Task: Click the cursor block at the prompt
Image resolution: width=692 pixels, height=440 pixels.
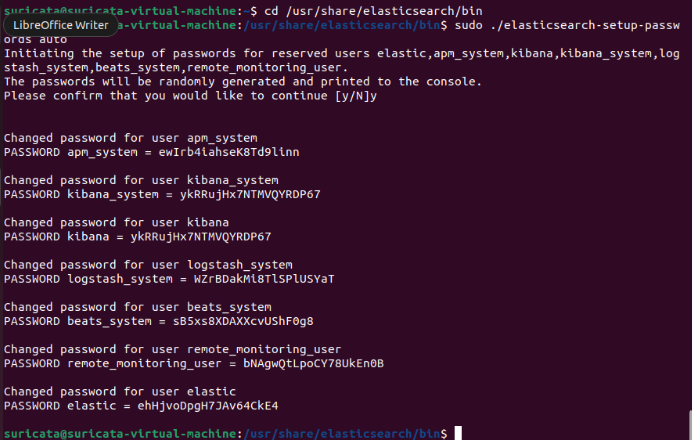Action: [x=457, y=433]
